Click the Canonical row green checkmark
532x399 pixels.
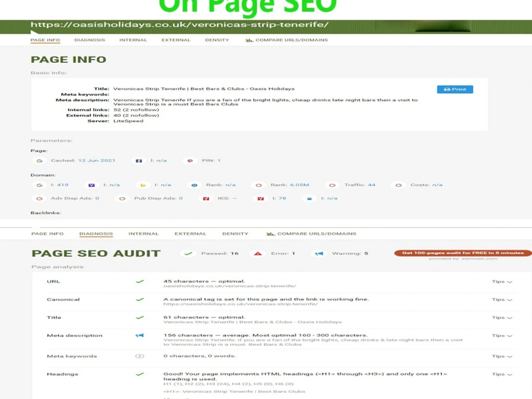[x=140, y=300]
